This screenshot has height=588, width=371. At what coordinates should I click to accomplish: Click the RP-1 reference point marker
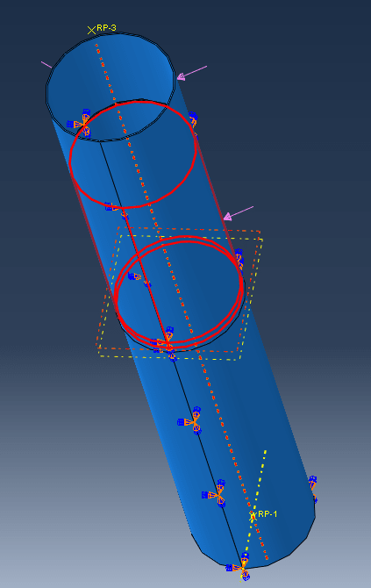tap(253, 517)
